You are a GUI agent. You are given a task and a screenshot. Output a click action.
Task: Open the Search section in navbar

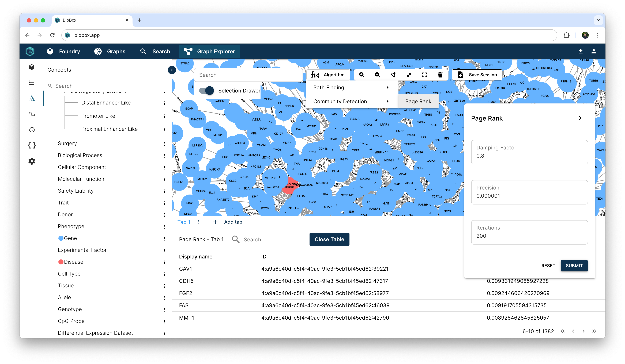point(155,52)
